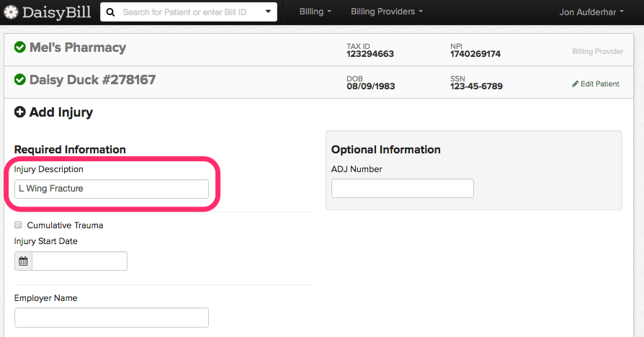
Task: Open the Jon Aufderhar user menu
Action: tap(591, 12)
